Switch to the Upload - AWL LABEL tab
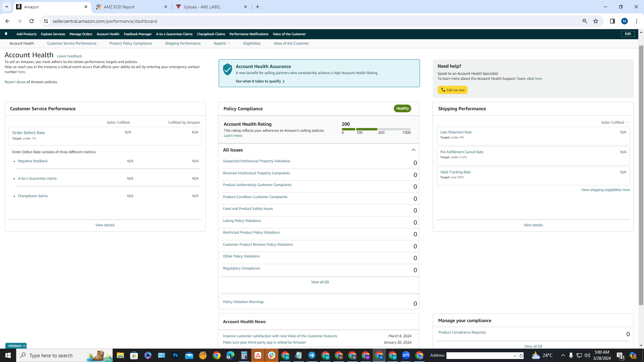The width and height of the screenshot is (644, 362). [211, 7]
